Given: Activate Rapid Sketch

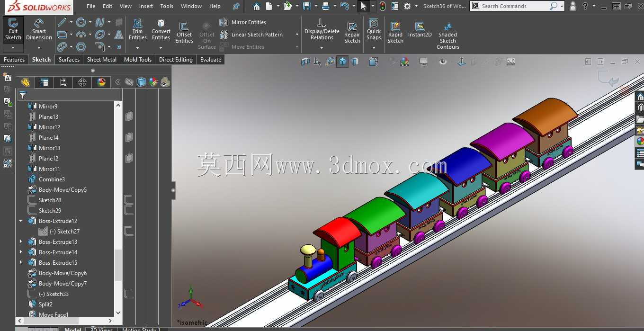Looking at the screenshot, I should 395,32.
